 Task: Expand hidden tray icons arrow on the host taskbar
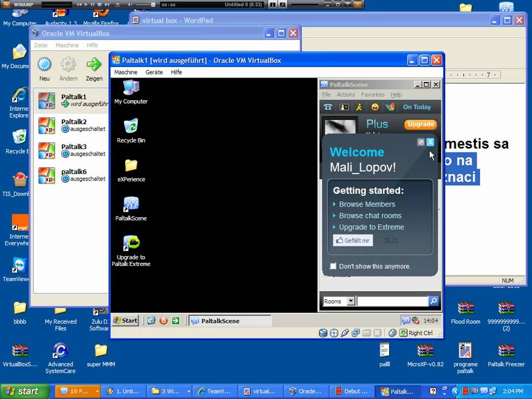pos(456,391)
